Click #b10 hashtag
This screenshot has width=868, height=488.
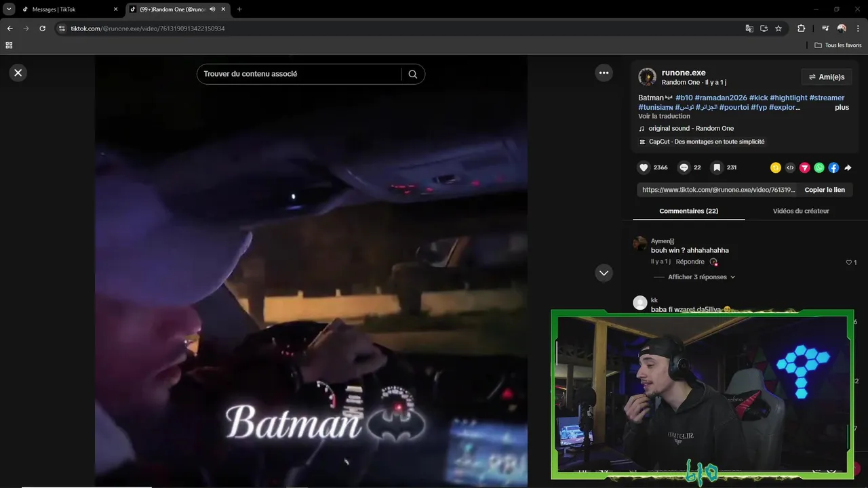[x=684, y=98]
